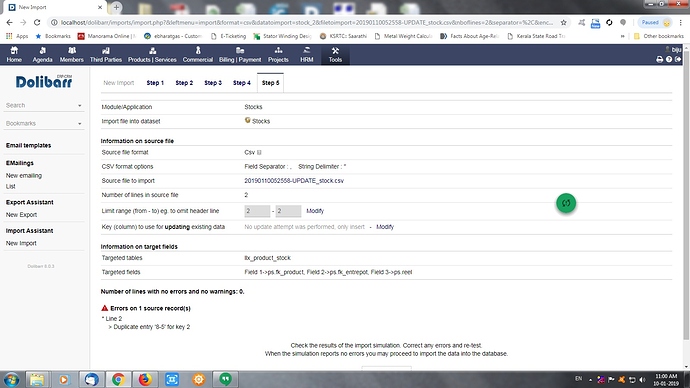Go back in browser history
The image size is (690, 388).
coord(10,22)
